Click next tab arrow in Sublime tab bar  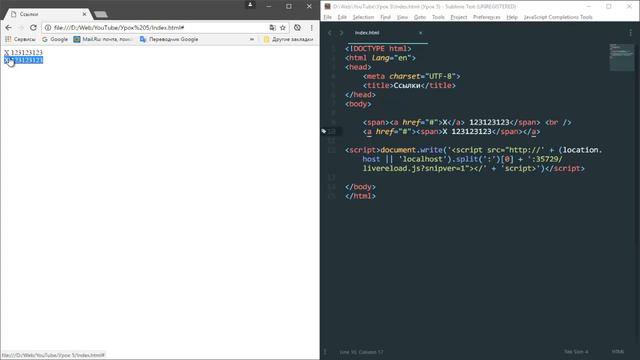pos(341,33)
